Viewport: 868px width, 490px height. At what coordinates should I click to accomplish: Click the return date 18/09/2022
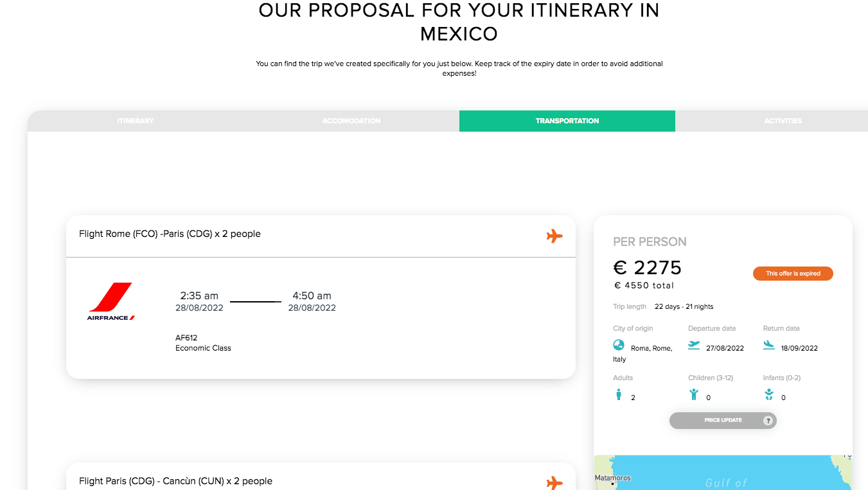pos(799,348)
